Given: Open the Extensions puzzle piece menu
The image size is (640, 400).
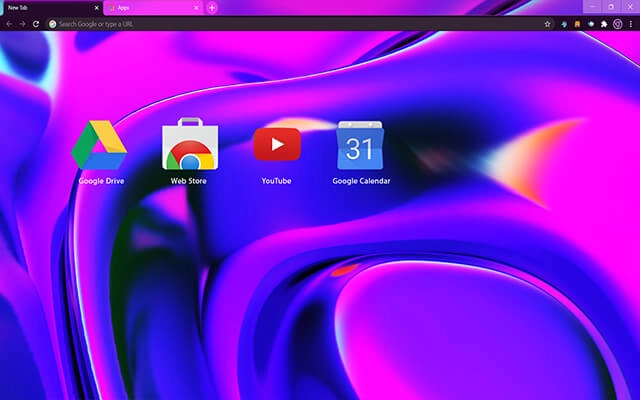Looking at the screenshot, I should (x=604, y=24).
